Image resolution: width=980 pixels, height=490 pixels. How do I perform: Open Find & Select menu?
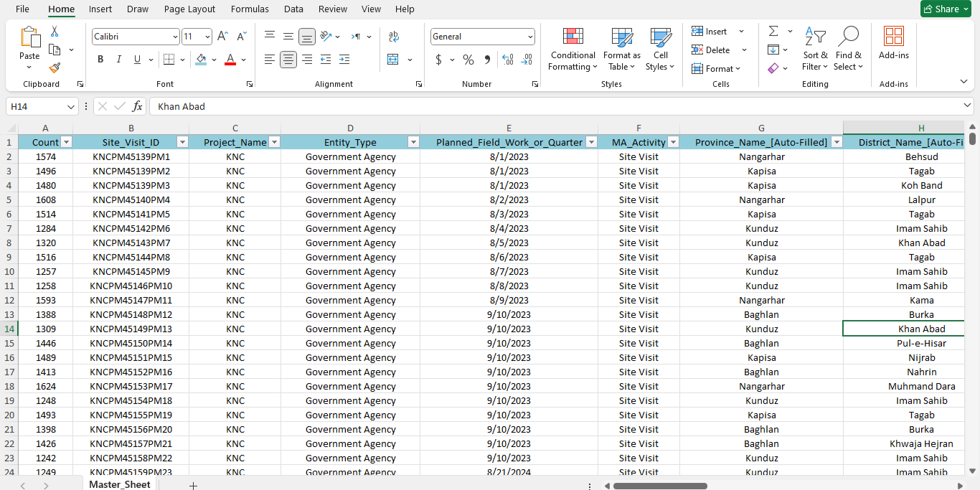[849, 49]
